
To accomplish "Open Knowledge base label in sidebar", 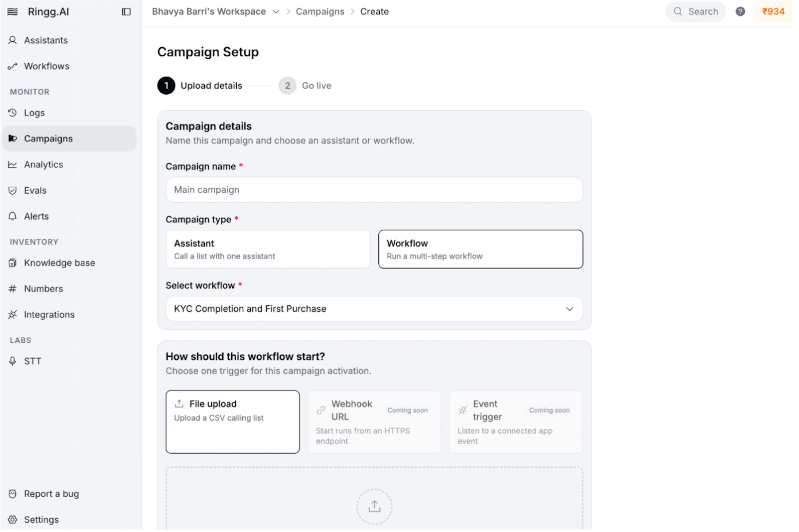I will point(59,263).
